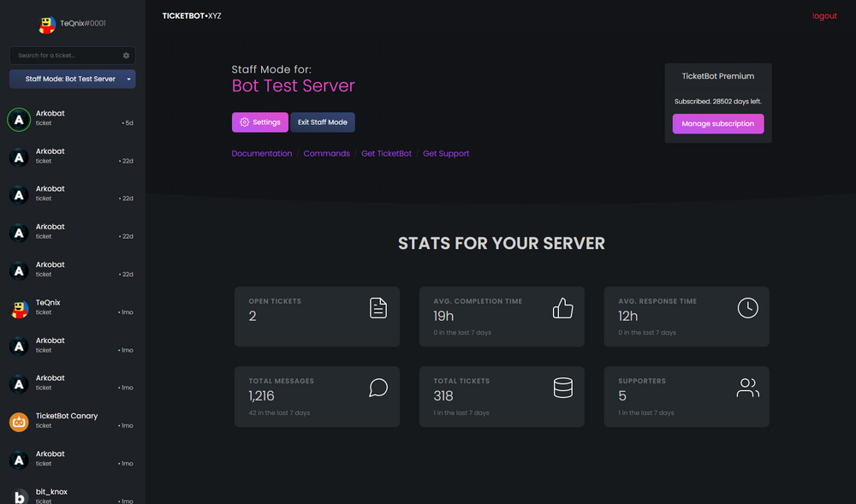This screenshot has height=504, width=856.
Task: Click the Supporters people icon
Action: tap(747, 388)
